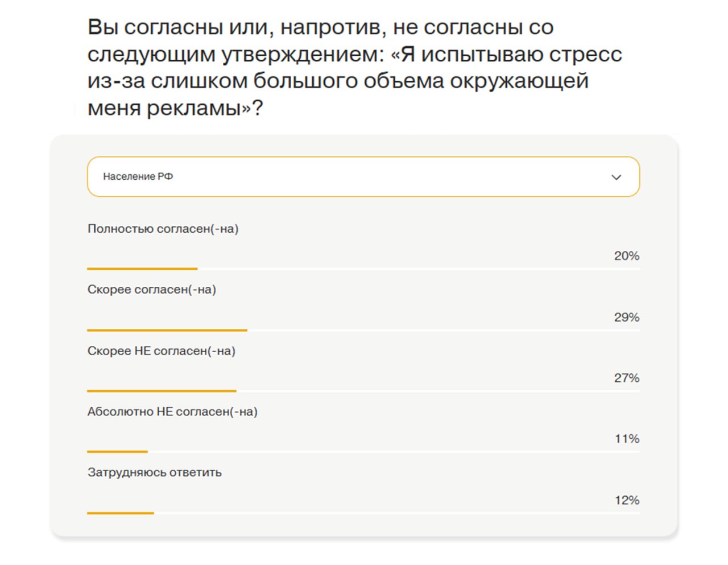Click the yellow progress bar for «Полностью согласен(-на)»

(x=142, y=269)
